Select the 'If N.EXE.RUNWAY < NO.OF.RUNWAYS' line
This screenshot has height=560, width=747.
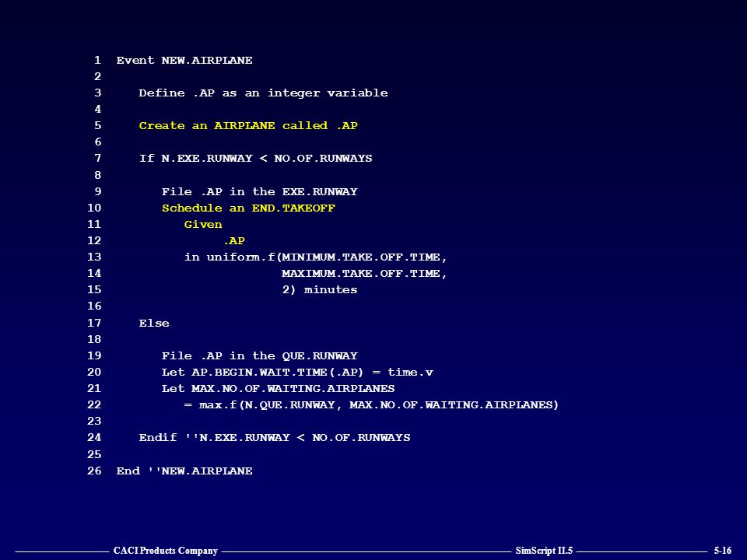(x=255, y=159)
